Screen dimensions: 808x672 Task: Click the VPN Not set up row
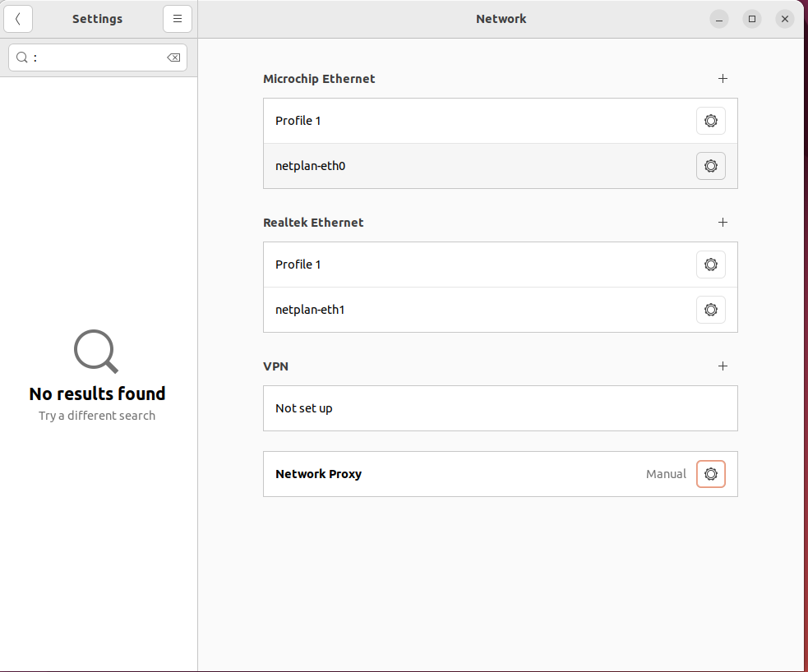coord(501,408)
